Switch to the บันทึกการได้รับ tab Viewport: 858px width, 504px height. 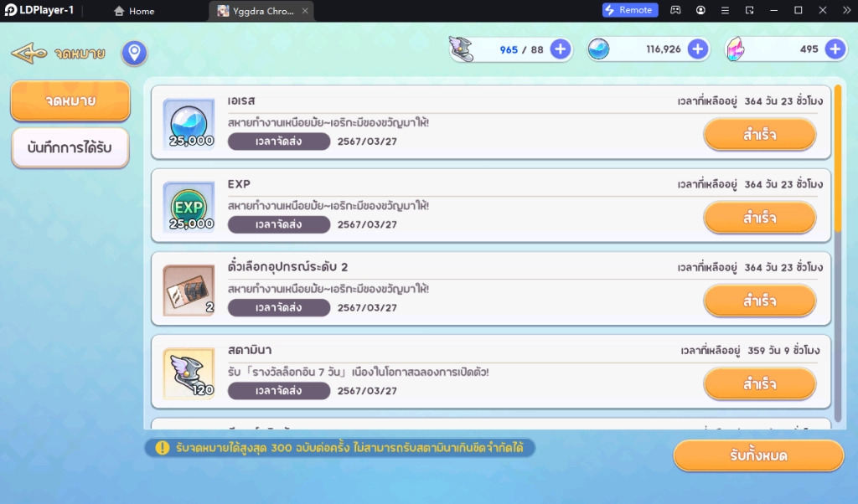70,148
